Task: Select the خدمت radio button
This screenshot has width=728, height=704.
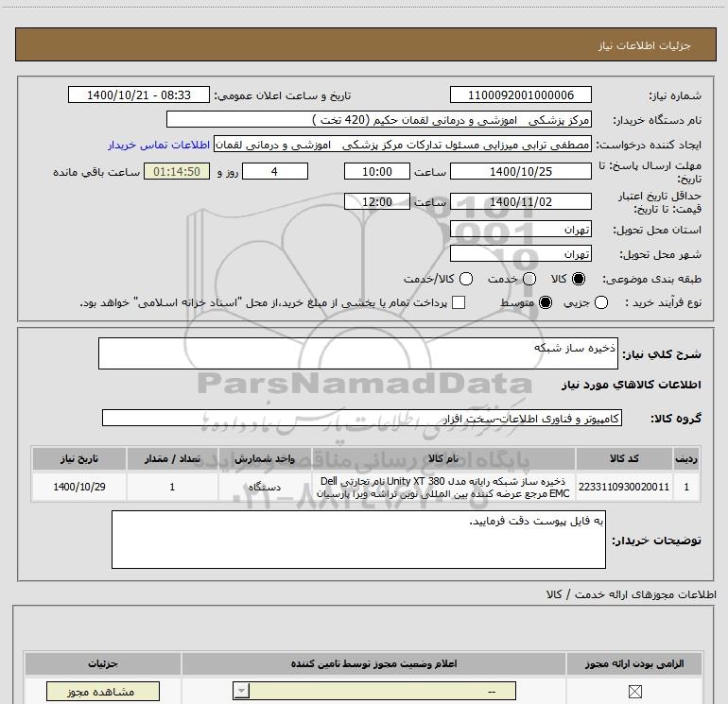Action: 529,279
